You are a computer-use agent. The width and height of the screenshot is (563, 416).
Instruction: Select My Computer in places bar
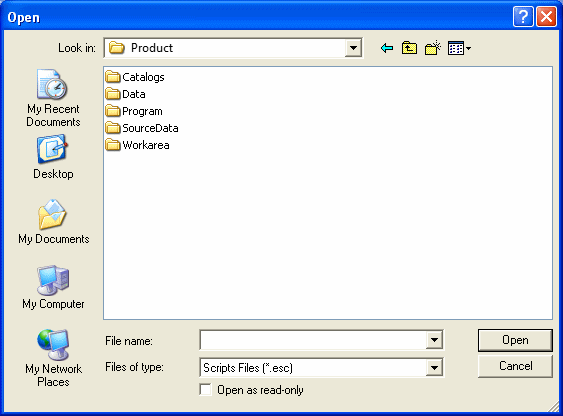tap(53, 287)
